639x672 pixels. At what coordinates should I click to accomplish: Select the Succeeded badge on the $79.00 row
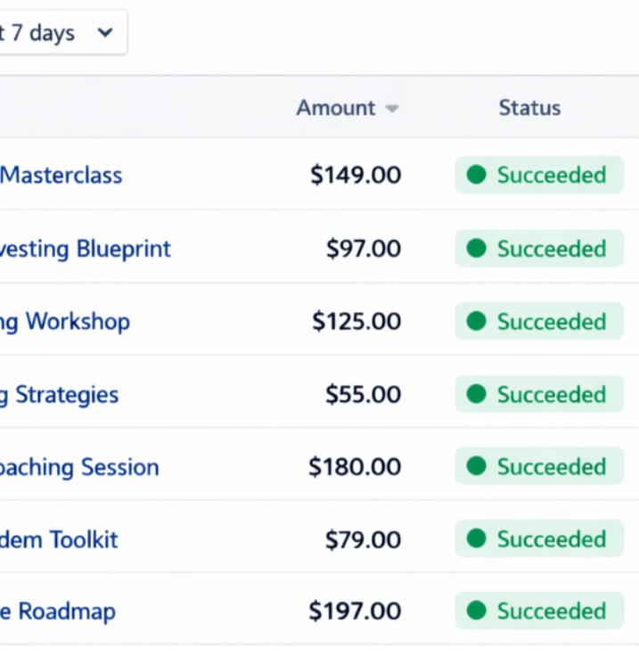[539, 539]
